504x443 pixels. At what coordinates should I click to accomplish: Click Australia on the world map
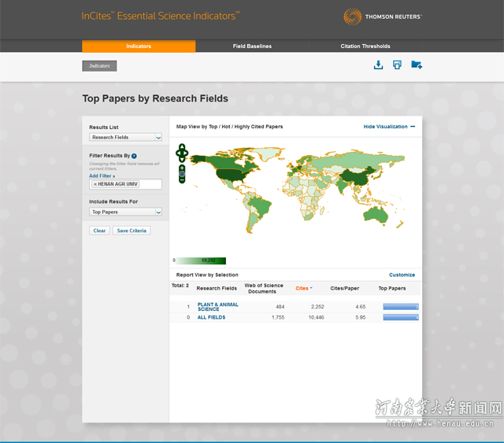coord(376,215)
